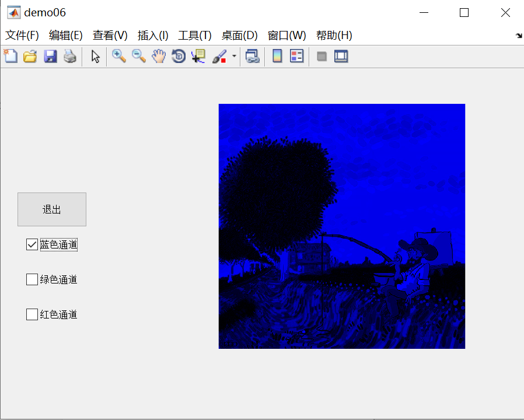Activate the Edit Plot arrow tool

[96, 57]
